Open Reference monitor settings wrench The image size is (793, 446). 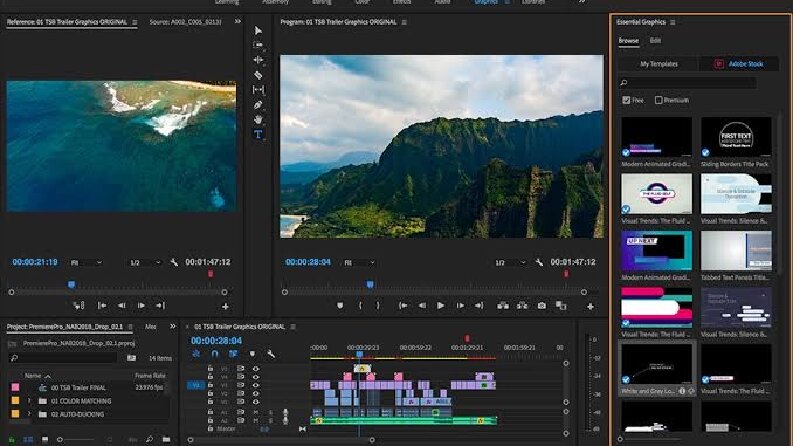(174, 262)
